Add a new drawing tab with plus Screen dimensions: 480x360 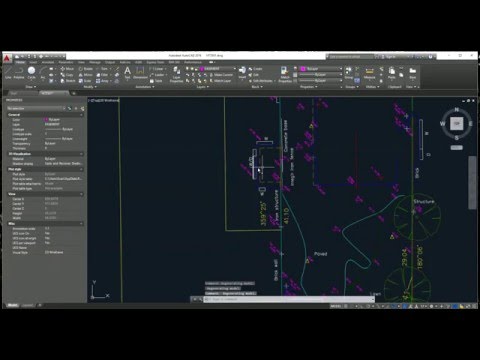[x=74, y=93]
